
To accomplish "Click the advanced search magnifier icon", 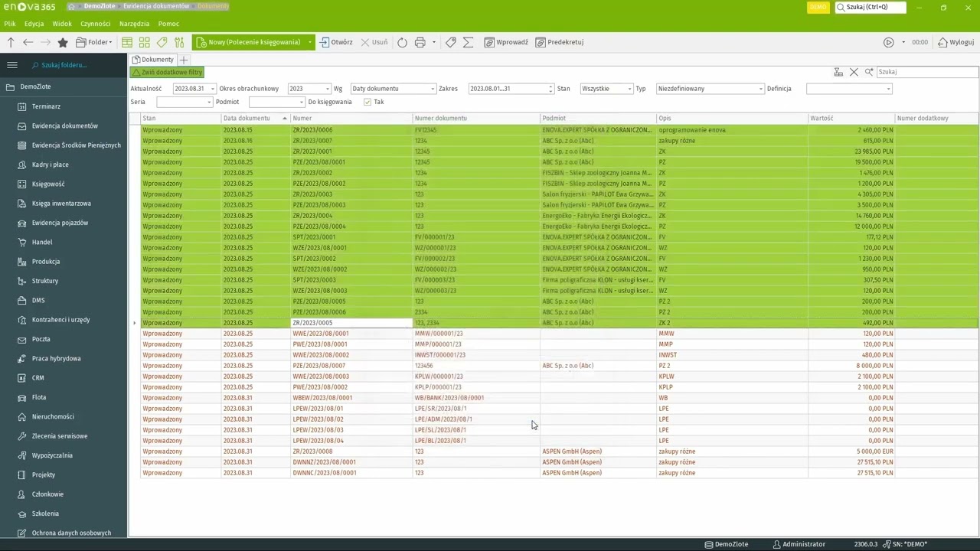I will (x=869, y=72).
